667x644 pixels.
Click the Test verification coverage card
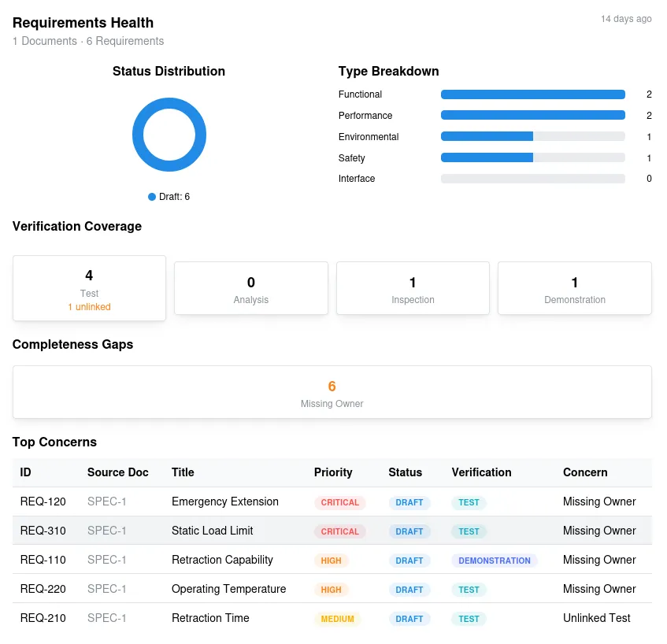pos(89,288)
